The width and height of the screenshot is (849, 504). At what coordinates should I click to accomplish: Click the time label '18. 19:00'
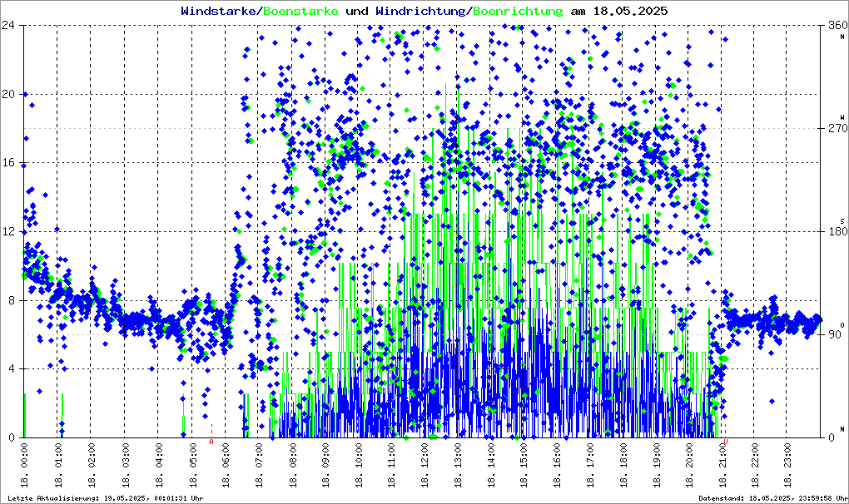658,464
